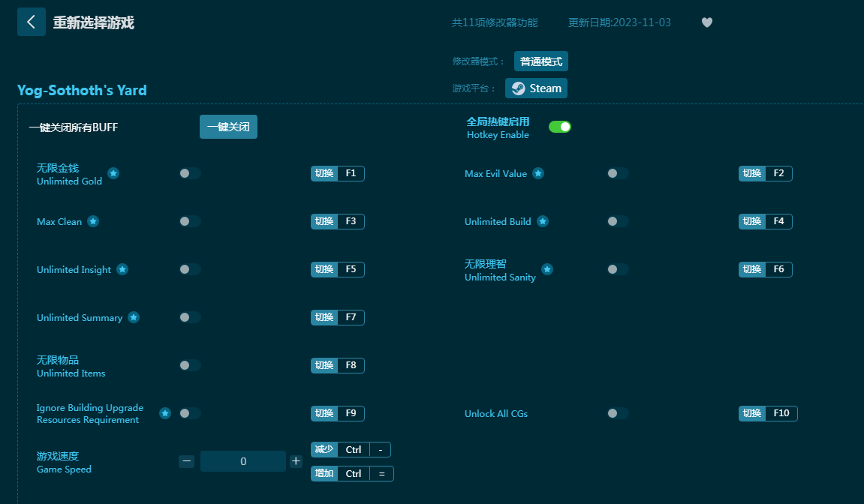Click the star icon next to Unlimited Build
864x504 pixels.
point(543,221)
